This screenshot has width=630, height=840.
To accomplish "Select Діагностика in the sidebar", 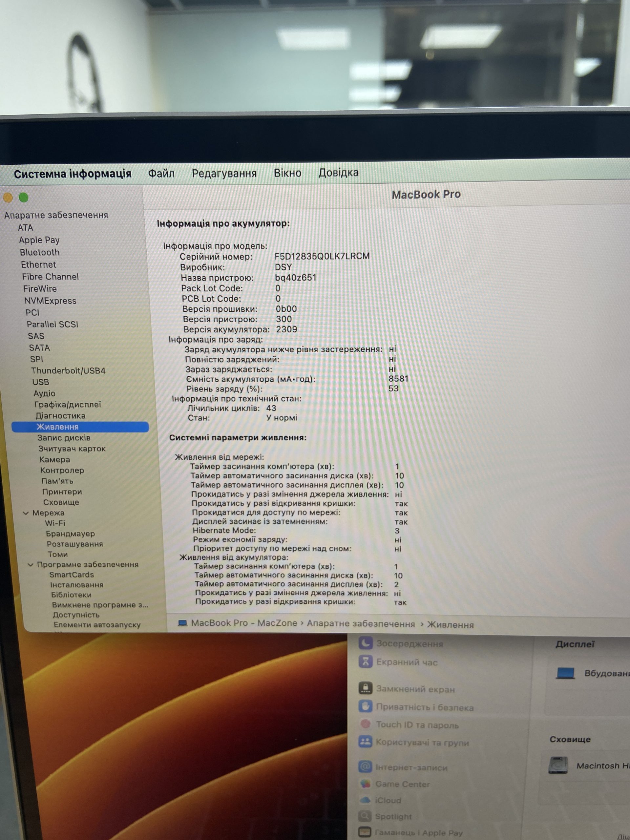I will click(x=60, y=416).
